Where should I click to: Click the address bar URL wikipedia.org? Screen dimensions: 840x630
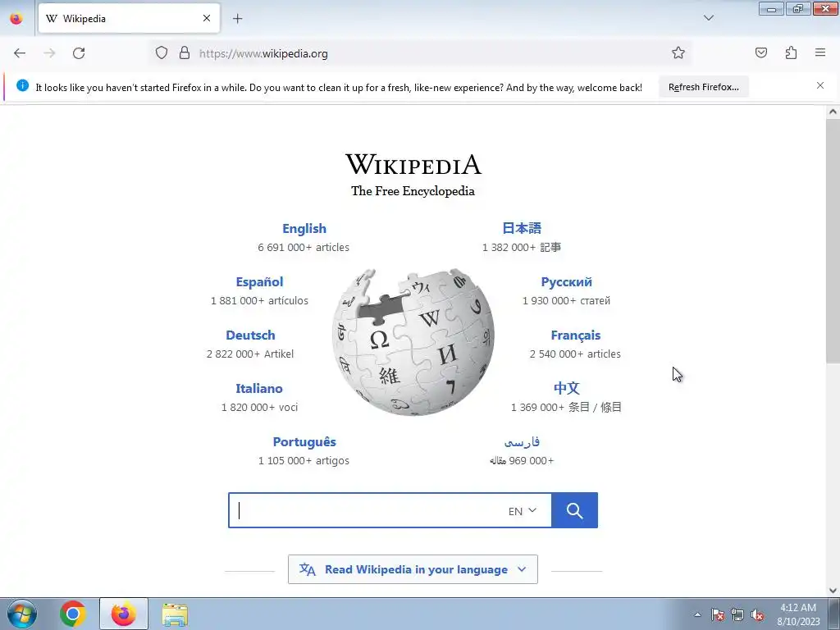[x=263, y=53]
